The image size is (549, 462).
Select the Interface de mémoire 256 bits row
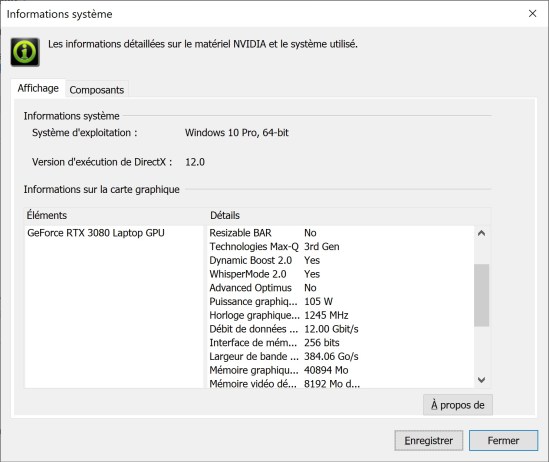[341, 342]
